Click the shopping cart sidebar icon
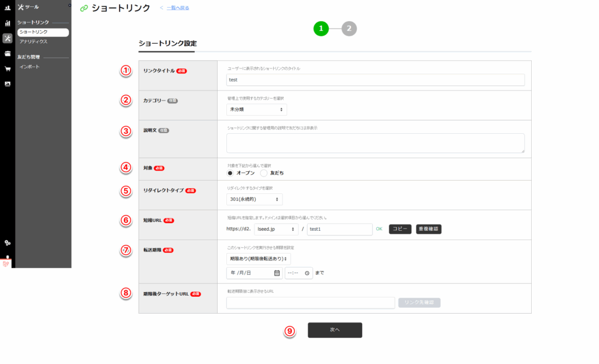Screen dimensions: 599x364 [8, 69]
